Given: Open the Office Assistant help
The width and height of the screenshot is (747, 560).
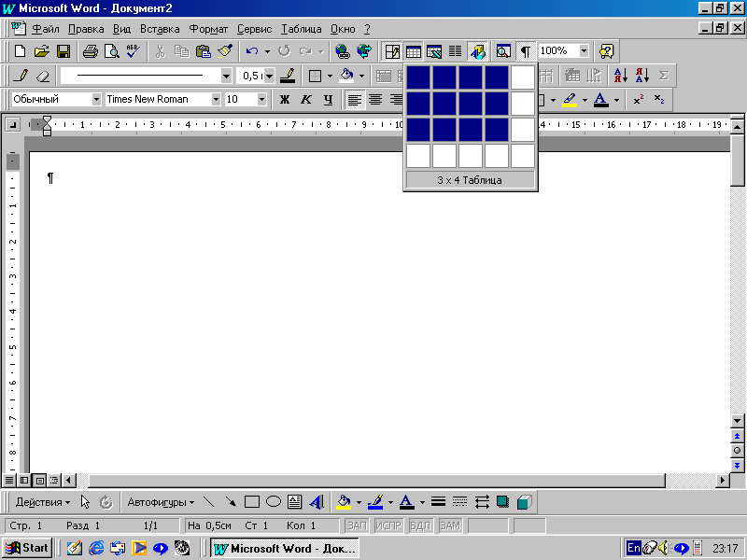Looking at the screenshot, I should pyautogui.click(x=606, y=51).
